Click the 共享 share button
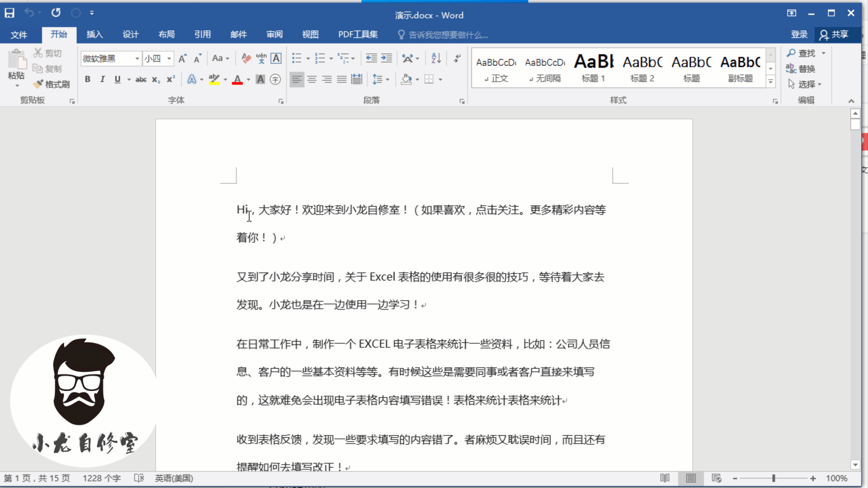 [x=834, y=34]
